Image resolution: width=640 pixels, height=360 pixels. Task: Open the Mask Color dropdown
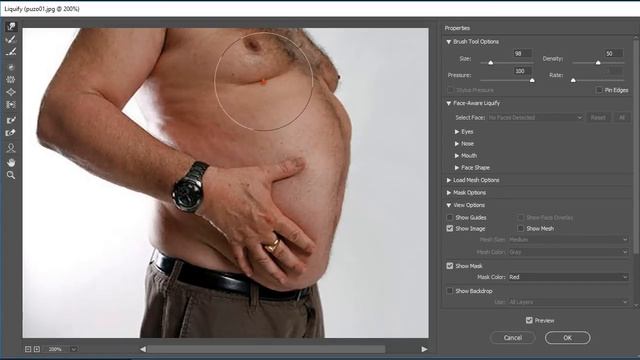click(x=568, y=277)
